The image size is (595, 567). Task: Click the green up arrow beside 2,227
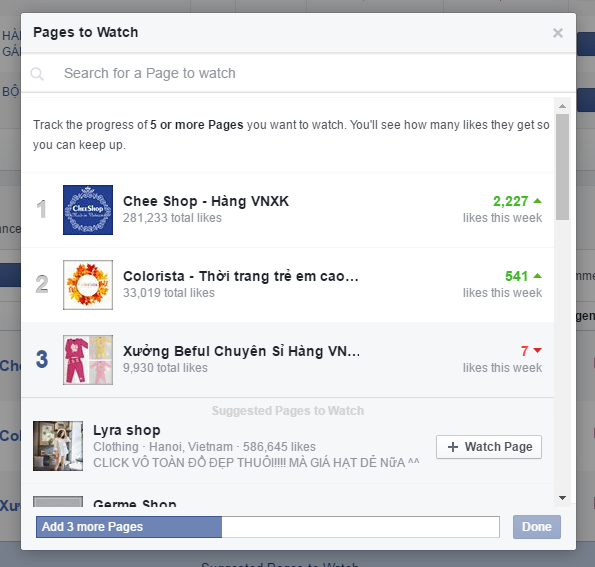point(537,201)
